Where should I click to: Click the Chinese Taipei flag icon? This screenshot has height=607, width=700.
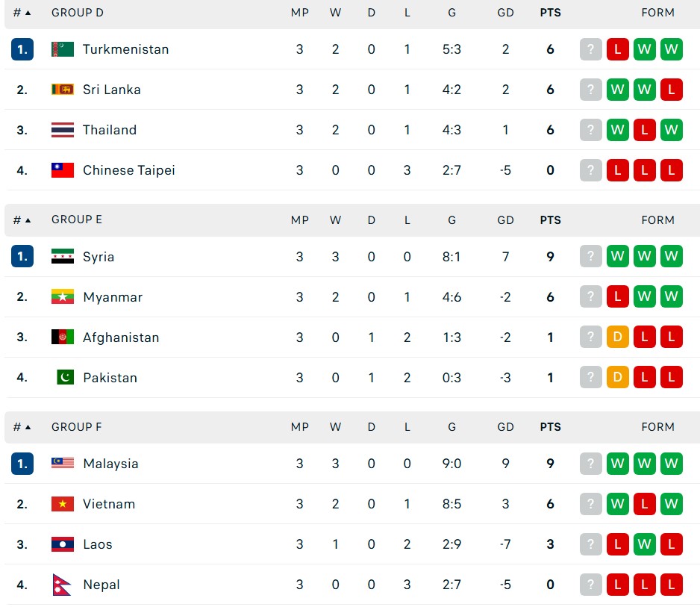pos(63,170)
